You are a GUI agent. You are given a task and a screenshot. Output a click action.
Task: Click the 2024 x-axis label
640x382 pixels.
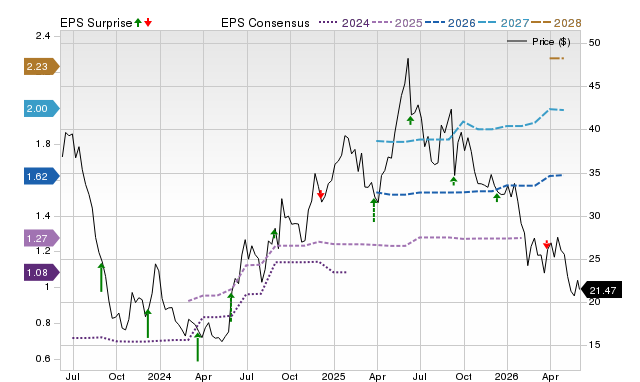[x=160, y=376]
